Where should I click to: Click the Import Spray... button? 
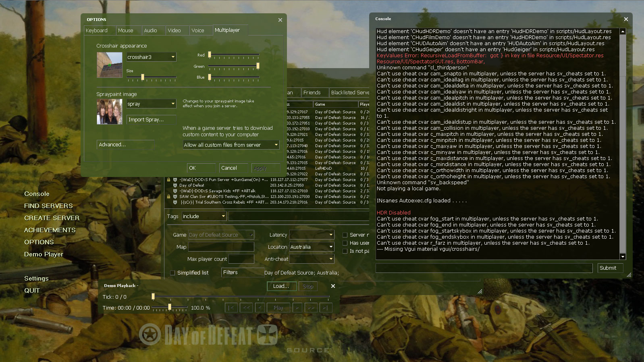(x=151, y=120)
